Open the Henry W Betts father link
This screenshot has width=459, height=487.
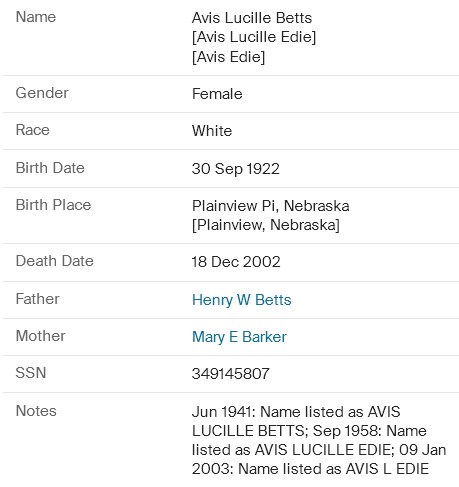click(x=241, y=300)
